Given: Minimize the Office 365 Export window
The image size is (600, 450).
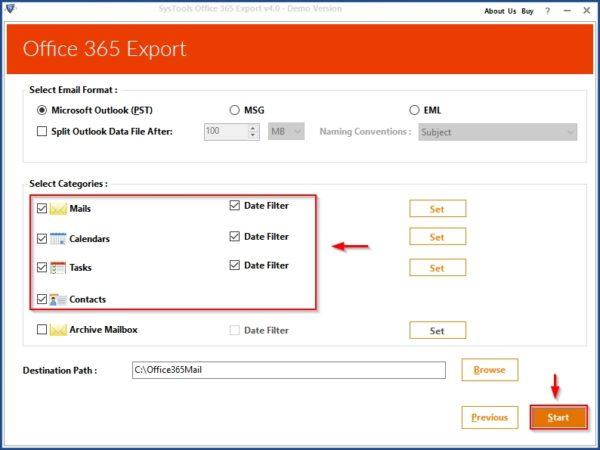Looking at the screenshot, I should click(567, 11).
